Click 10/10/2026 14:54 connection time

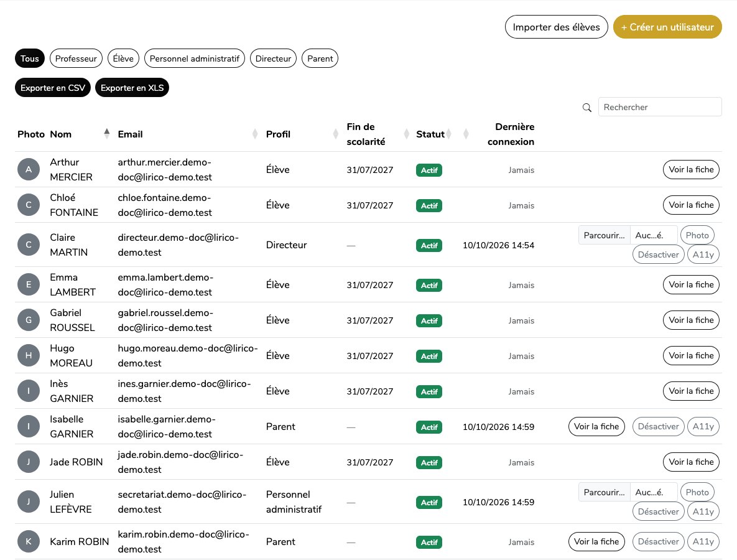(498, 245)
